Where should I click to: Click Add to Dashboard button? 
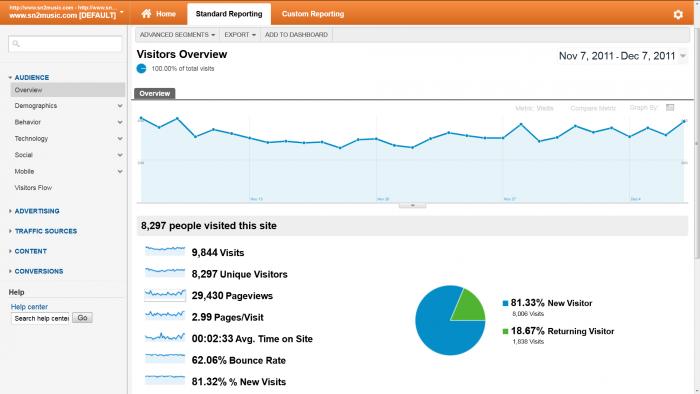pos(296,35)
